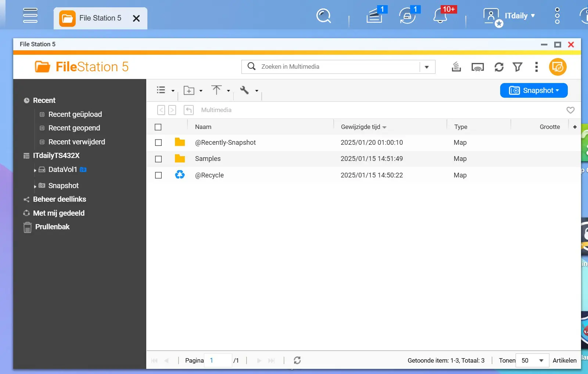Select ITdailyTS432X in sidebar
The height and width of the screenshot is (374, 588).
coord(56,155)
